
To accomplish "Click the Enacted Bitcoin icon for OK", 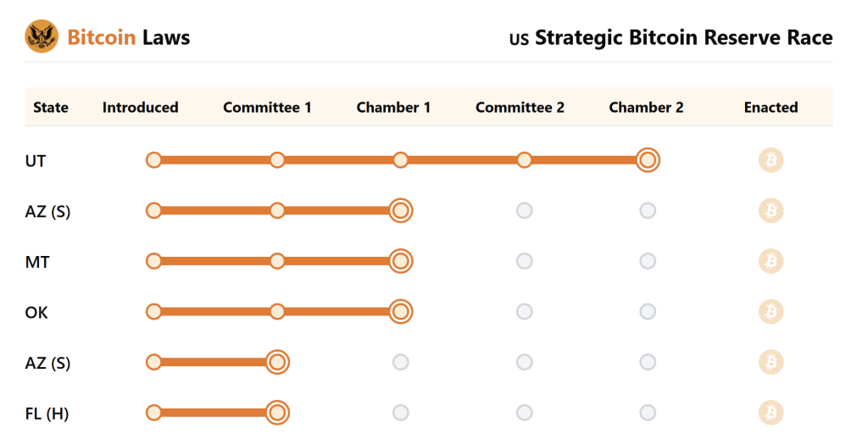I will [771, 312].
